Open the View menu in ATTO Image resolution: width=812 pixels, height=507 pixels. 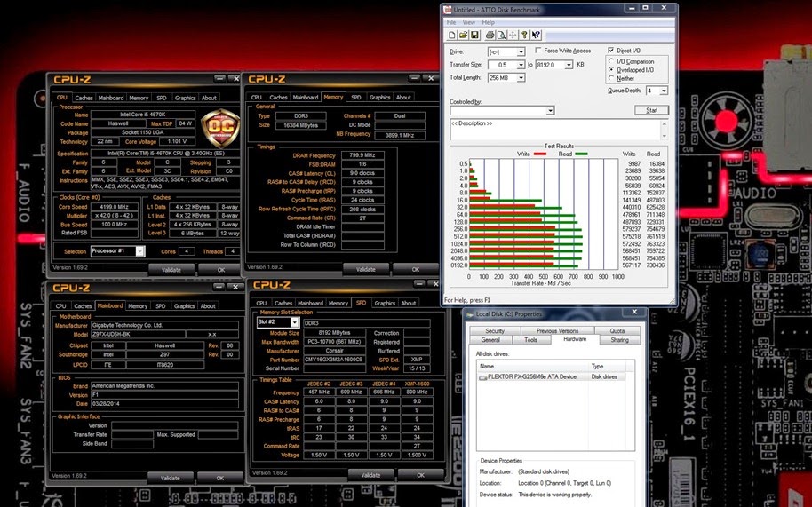click(469, 22)
